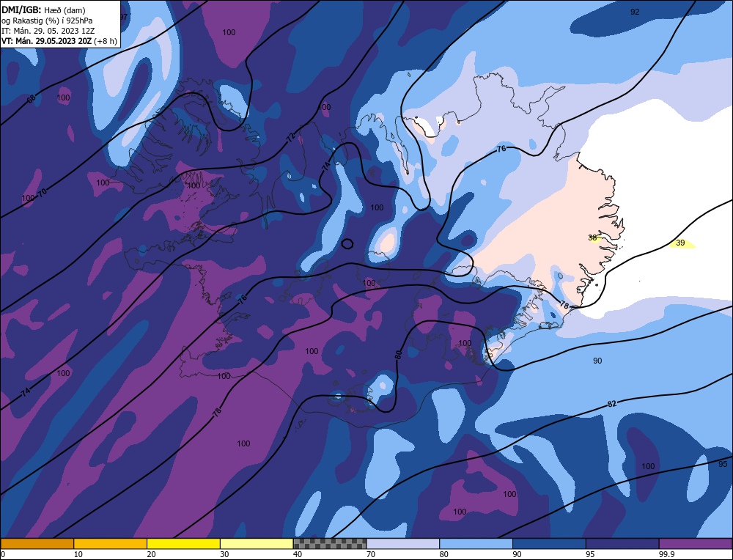Click the '30' legend tick label
This screenshot has width=733, height=560.
click(x=225, y=554)
